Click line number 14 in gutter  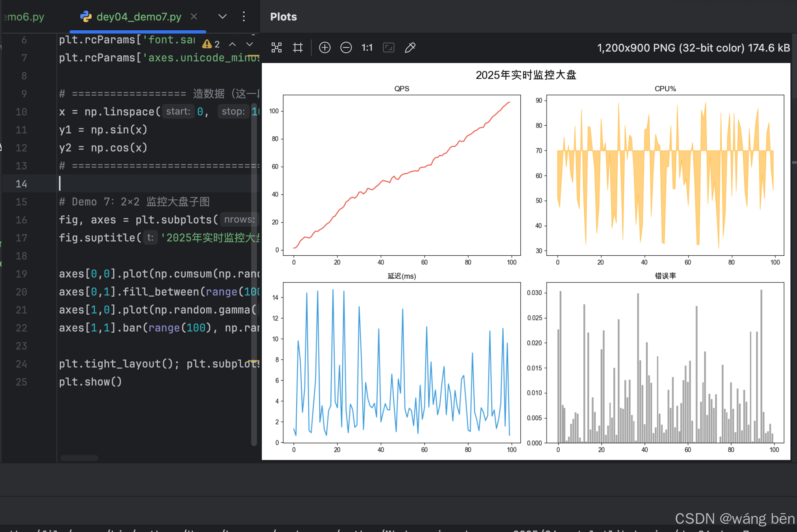pyautogui.click(x=21, y=184)
